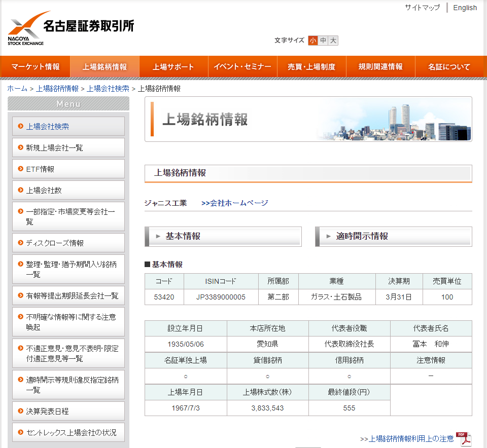Click the 所属部 value 第二部
The height and width of the screenshot is (448, 487).
pos(279,297)
